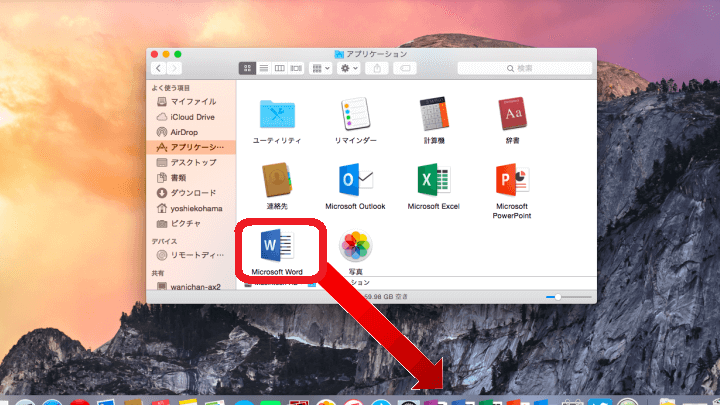This screenshot has width=720, height=405.
Task: Switch Finder to Cover Flow view
Action: point(296,68)
